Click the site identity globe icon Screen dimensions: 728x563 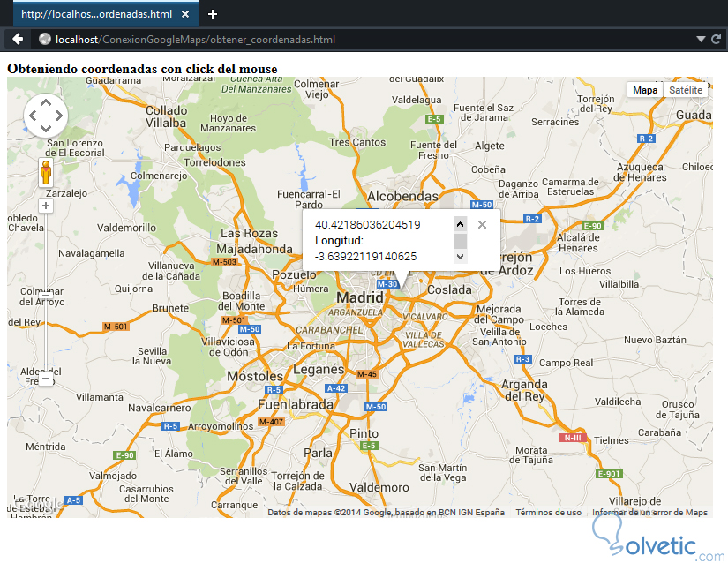click(x=45, y=40)
